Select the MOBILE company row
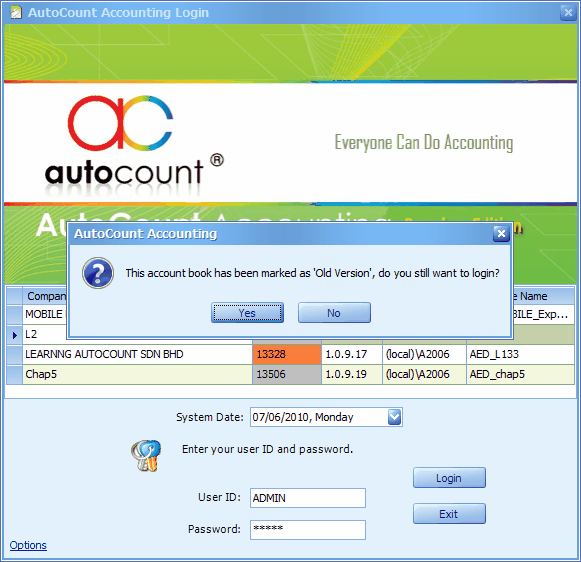 pos(37,314)
